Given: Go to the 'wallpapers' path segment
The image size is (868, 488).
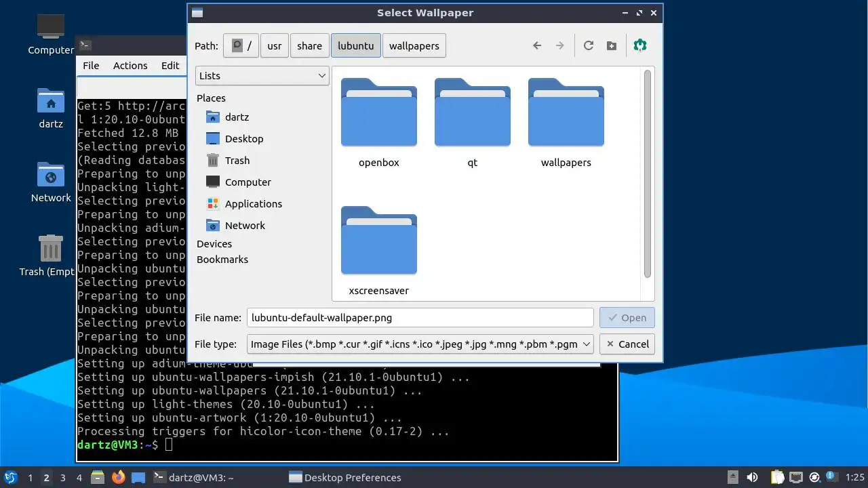Looking at the screenshot, I should 414,46.
